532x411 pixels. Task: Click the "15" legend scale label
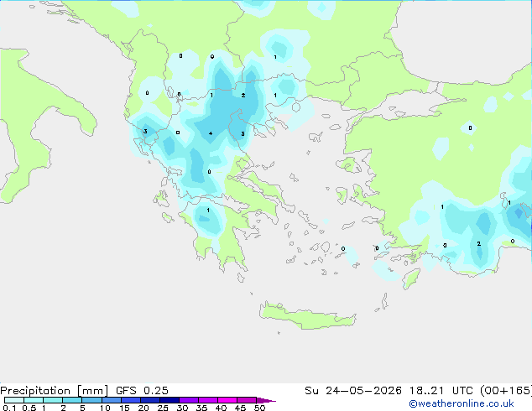(x=124, y=408)
